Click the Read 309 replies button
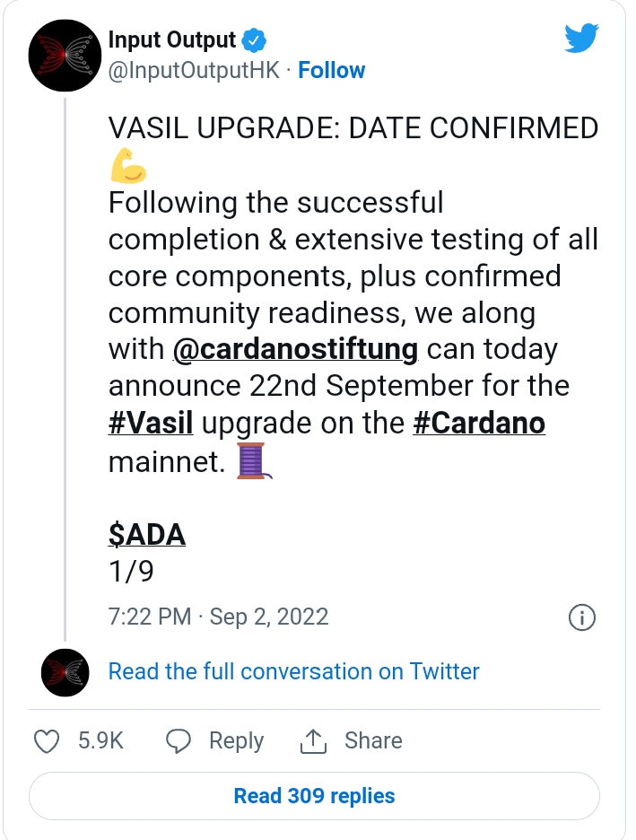The height and width of the screenshot is (840, 636). 314,796
